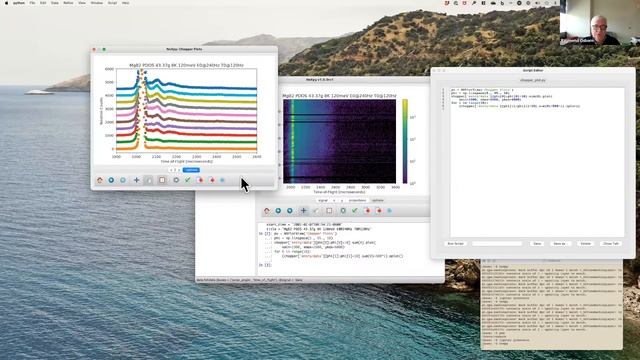Click green checkmark in main NeXpy toolbar
Screen dimensions: 640x360
tap(355, 211)
